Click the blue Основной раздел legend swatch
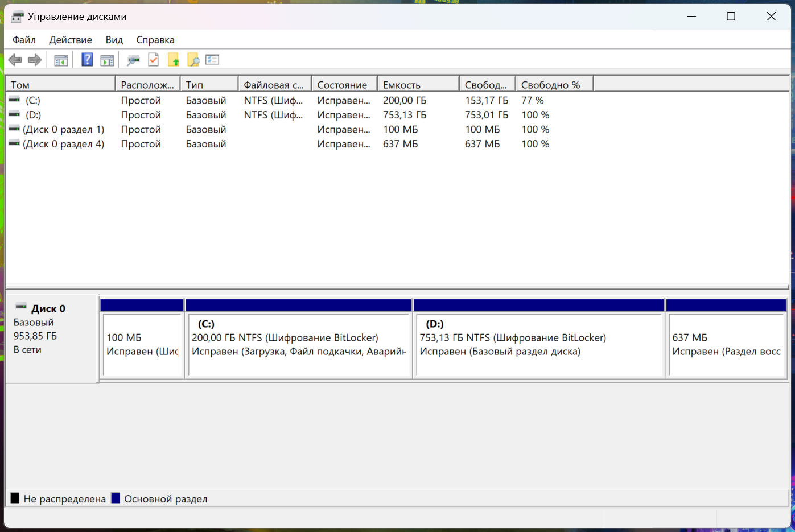Viewport: 795px width, 532px height. pyautogui.click(x=116, y=498)
